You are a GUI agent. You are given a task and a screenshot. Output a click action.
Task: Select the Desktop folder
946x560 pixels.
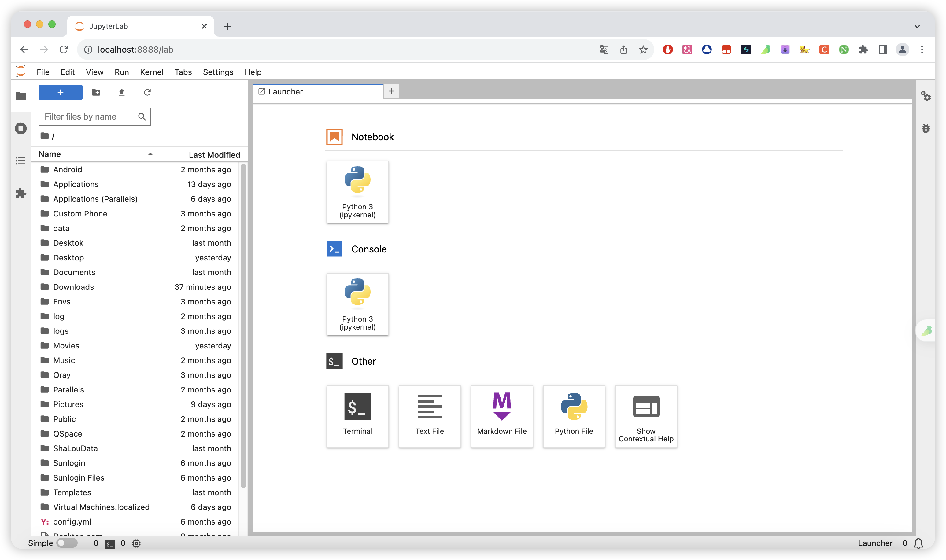pyautogui.click(x=135, y=258)
